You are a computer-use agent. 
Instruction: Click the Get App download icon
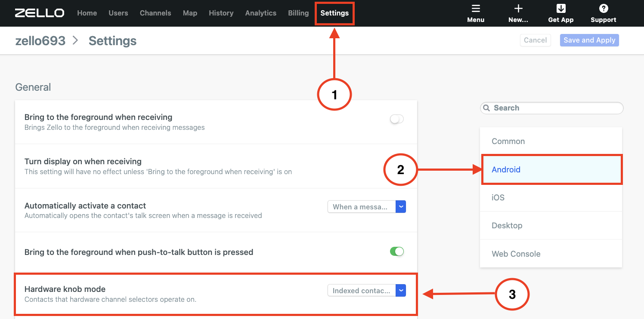pos(561,9)
